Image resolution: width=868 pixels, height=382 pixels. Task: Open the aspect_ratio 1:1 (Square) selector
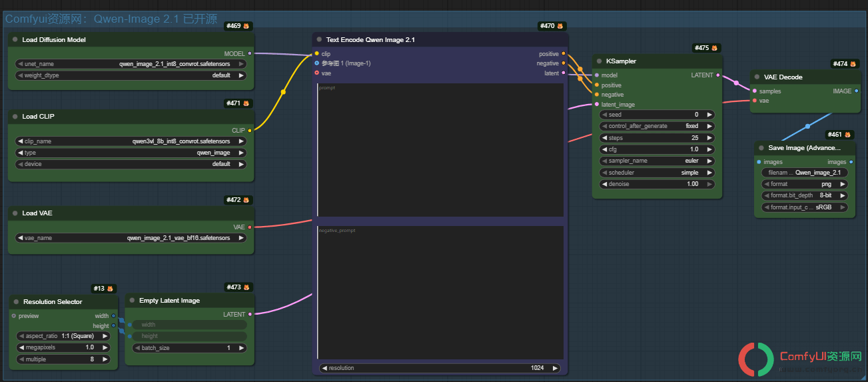point(63,336)
